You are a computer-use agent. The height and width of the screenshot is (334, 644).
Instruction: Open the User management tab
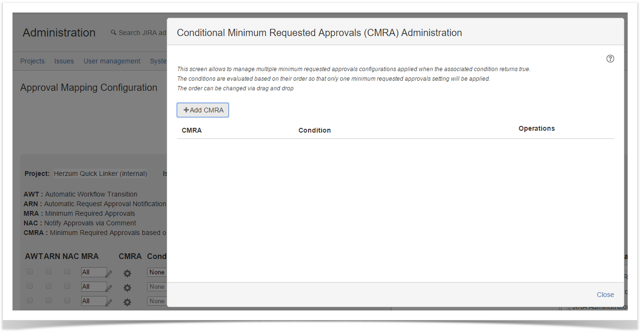(x=112, y=61)
